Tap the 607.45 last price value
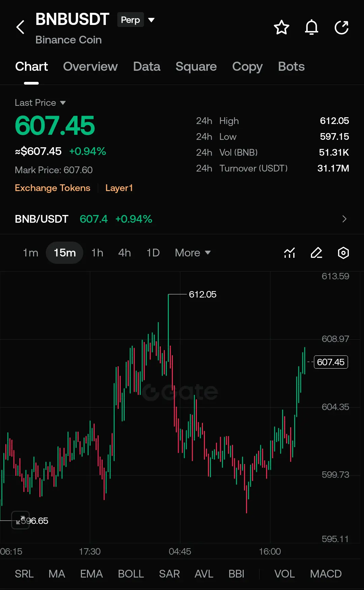 click(55, 126)
